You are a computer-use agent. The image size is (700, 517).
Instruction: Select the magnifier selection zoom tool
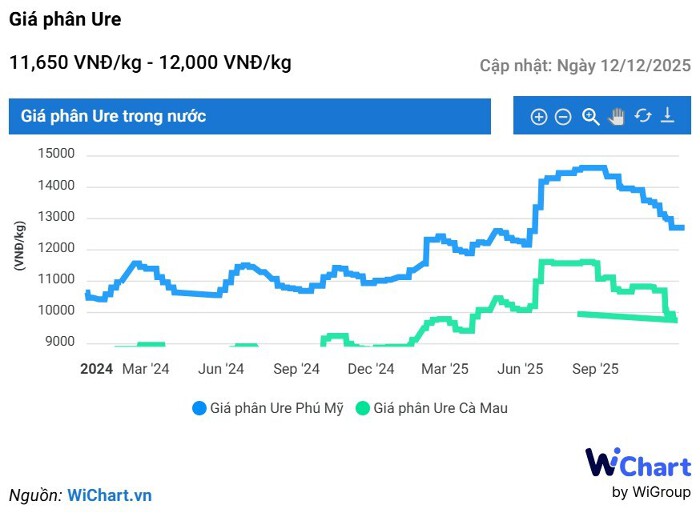pos(591,117)
